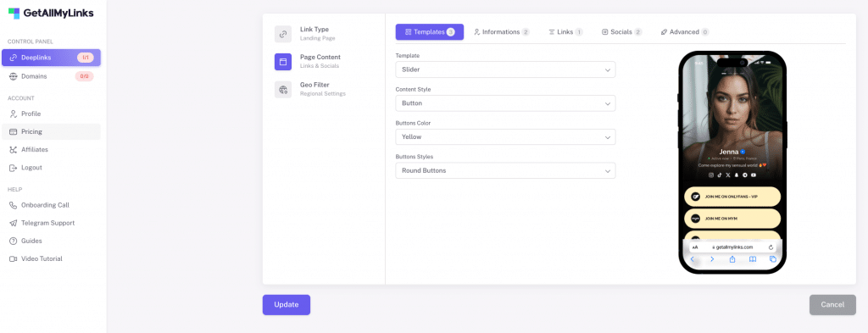This screenshot has width=868, height=333.
Task: Click the tabs icon in preview browser
Action: tap(773, 259)
